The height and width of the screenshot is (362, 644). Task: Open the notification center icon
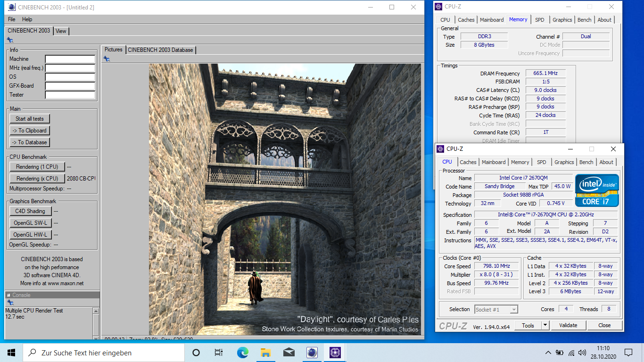(628, 353)
